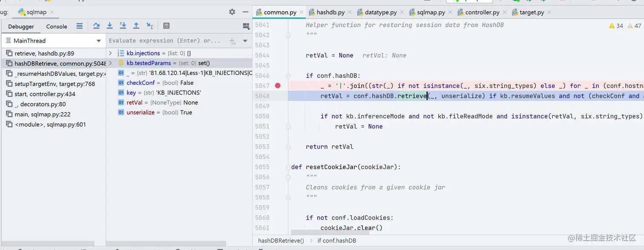This screenshot has height=250, width=644.
Task: Switch to the controller.py editor tab
Action: (482, 12)
